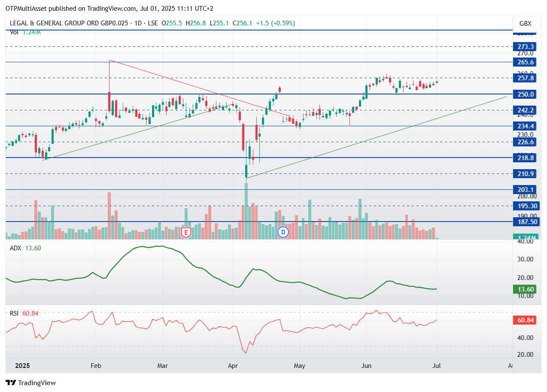This screenshot has width=547, height=392.
Task: Click the 1D interval label in header
Action: coord(139,23)
